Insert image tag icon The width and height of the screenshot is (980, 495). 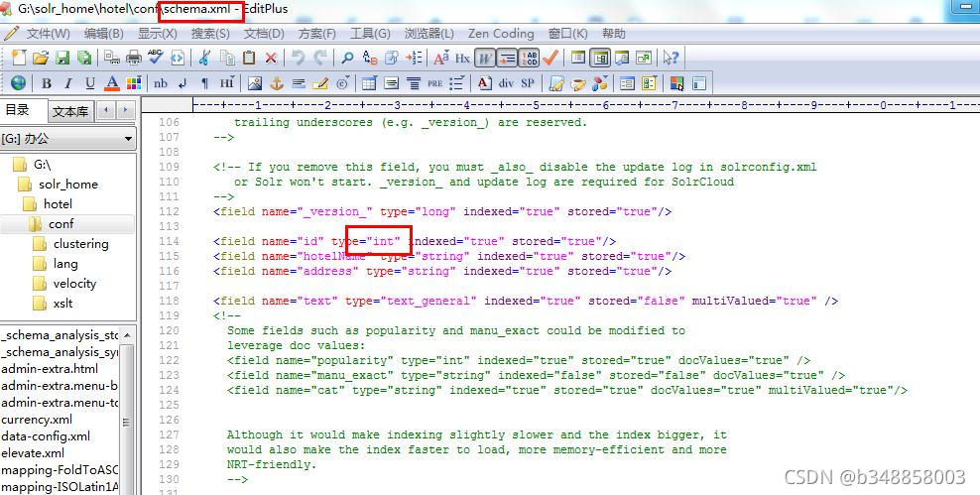pyautogui.click(x=254, y=82)
